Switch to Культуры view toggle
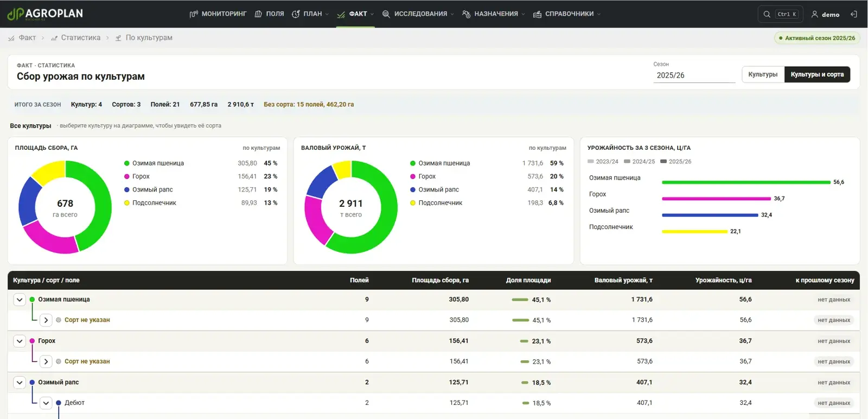The image size is (868, 419). coord(763,74)
